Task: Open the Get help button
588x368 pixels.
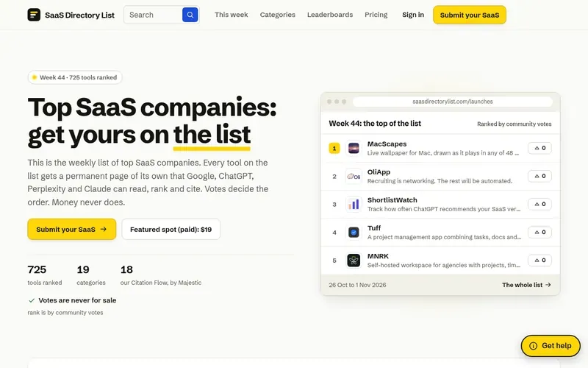Action: point(551,346)
